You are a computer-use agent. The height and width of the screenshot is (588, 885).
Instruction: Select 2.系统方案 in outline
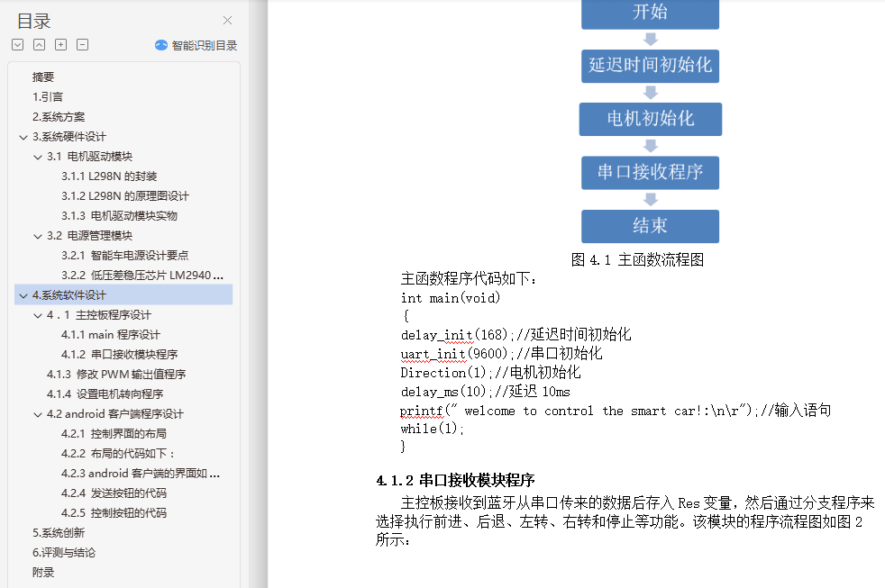59,117
